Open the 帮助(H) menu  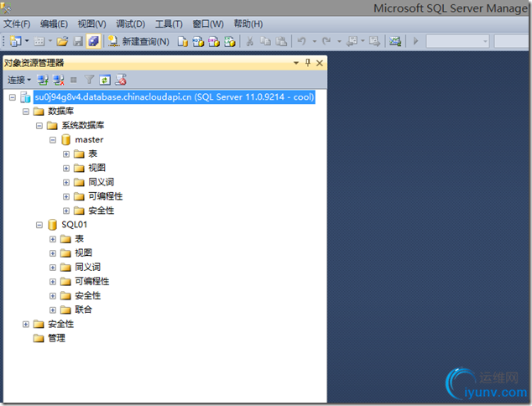tap(248, 24)
